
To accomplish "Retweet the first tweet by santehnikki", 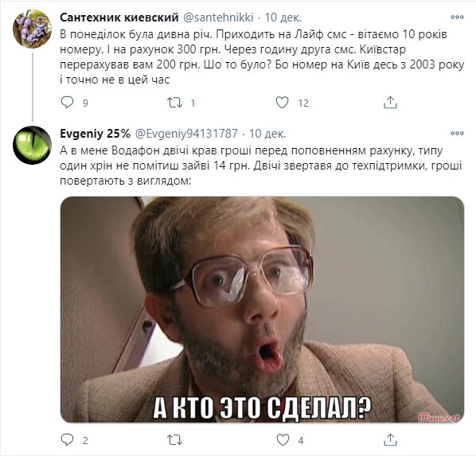I will click(175, 103).
